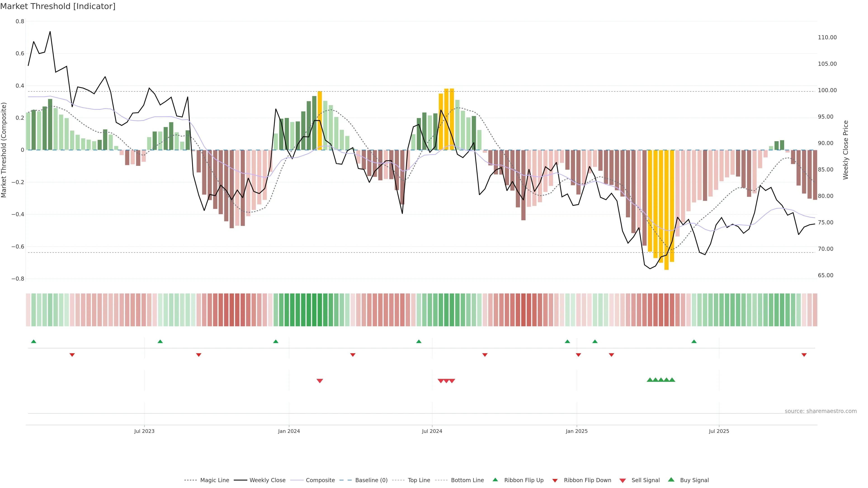The width and height of the screenshot is (868, 488).
Task: Toggle the Top Line legend entry
Action: click(x=419, y=480)
